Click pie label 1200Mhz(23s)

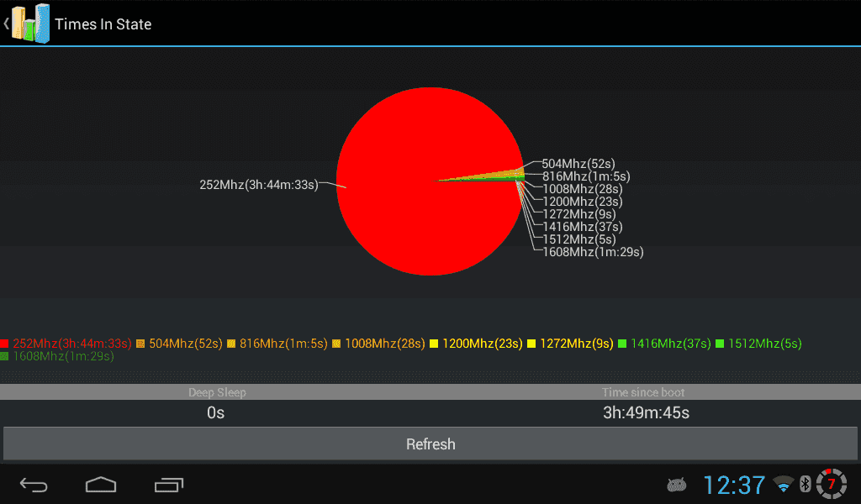tap(582, 202)
